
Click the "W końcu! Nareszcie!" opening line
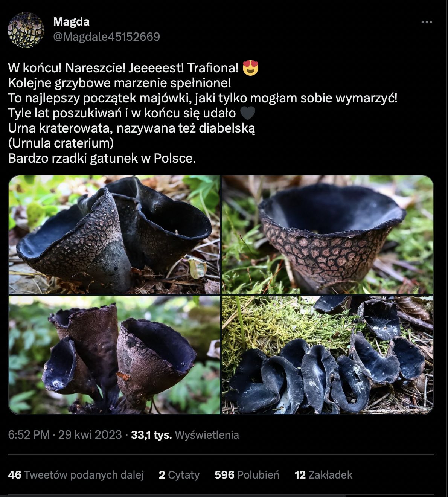click(x=123, y=68)
